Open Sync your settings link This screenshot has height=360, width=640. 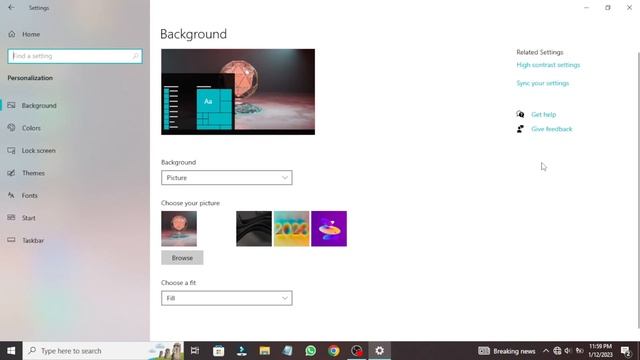click(542, 83)
